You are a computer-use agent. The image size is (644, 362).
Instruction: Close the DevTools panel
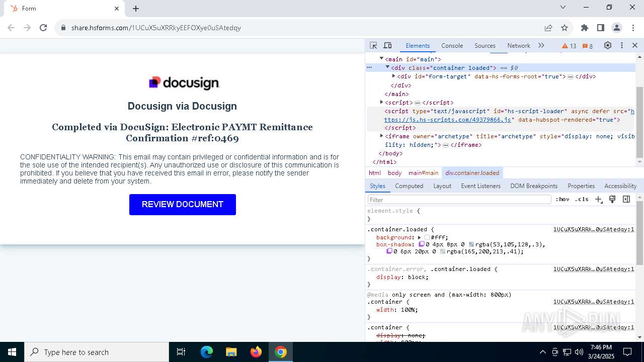tap(635, 45)
